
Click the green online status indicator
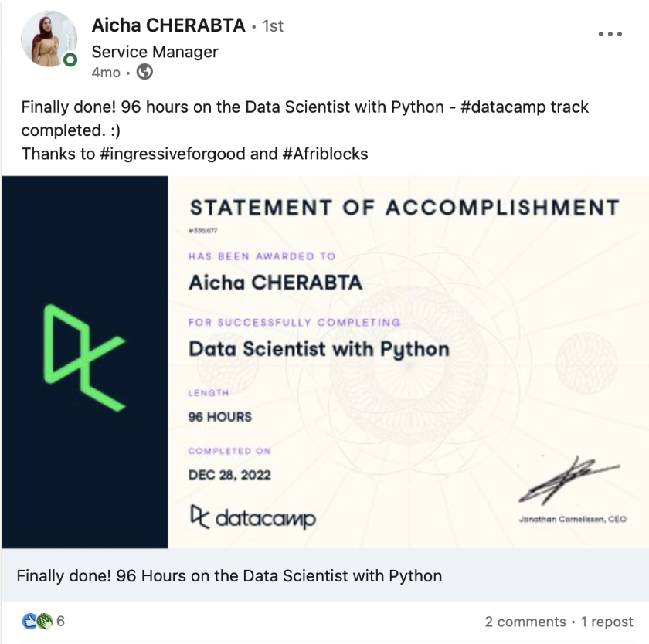[x=69, y=58]
